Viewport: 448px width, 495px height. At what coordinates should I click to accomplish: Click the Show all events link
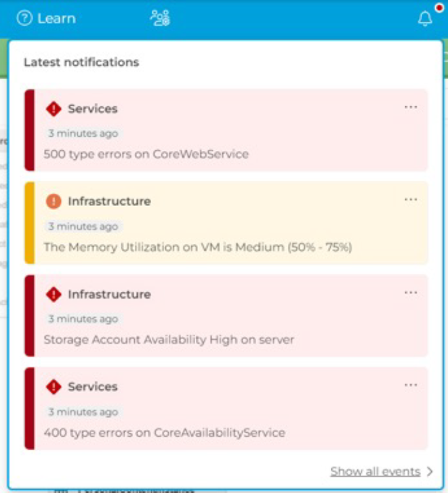(x=375, y=471)
